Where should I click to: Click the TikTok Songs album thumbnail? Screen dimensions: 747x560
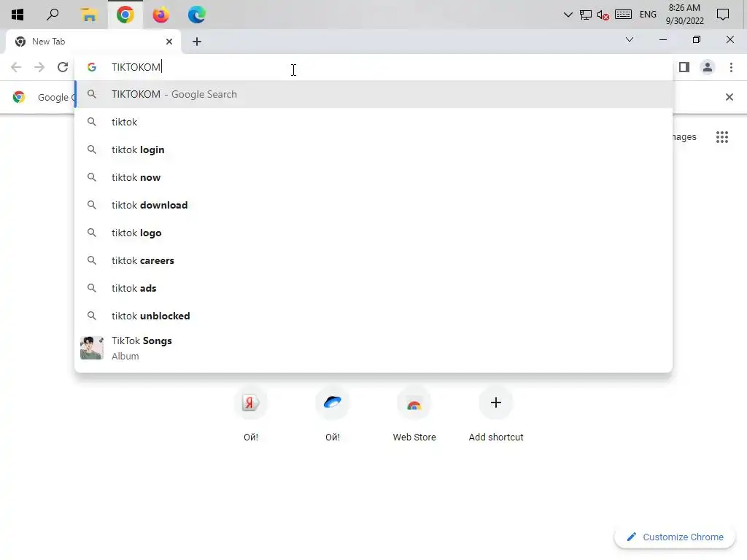tap(91, 348)
